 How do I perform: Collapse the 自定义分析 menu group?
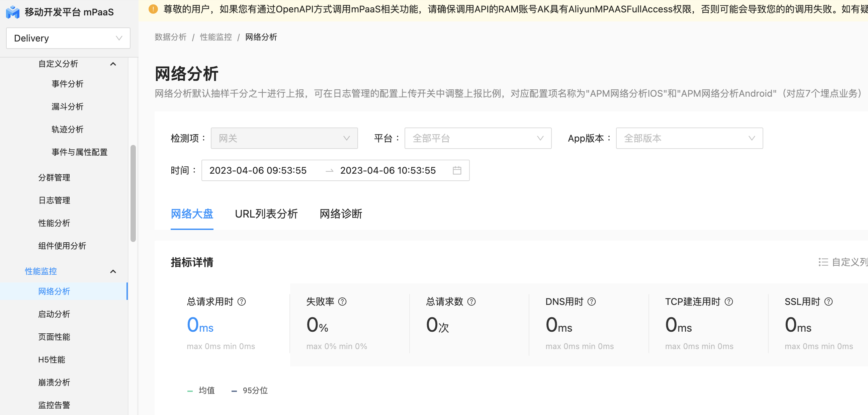point(113,64)
